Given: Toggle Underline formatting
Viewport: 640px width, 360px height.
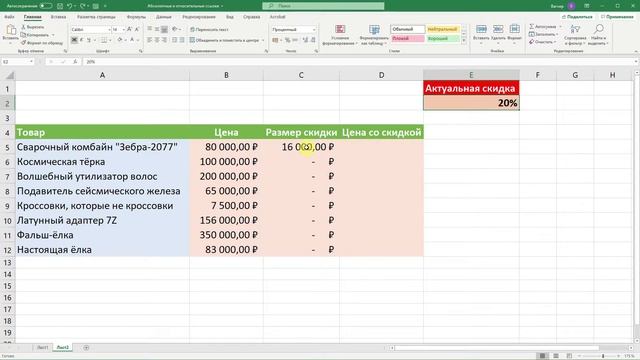Looking at the screenshot, I should [x=89, y=40].
